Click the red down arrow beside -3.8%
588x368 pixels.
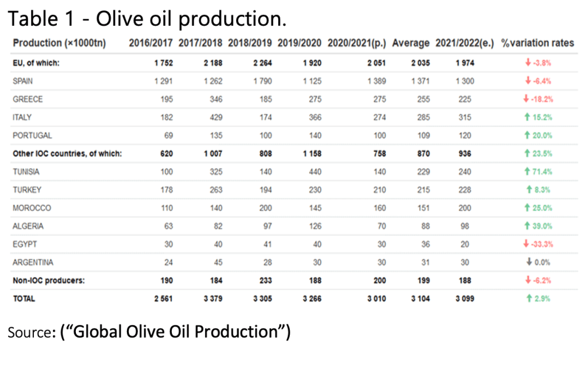528,63
